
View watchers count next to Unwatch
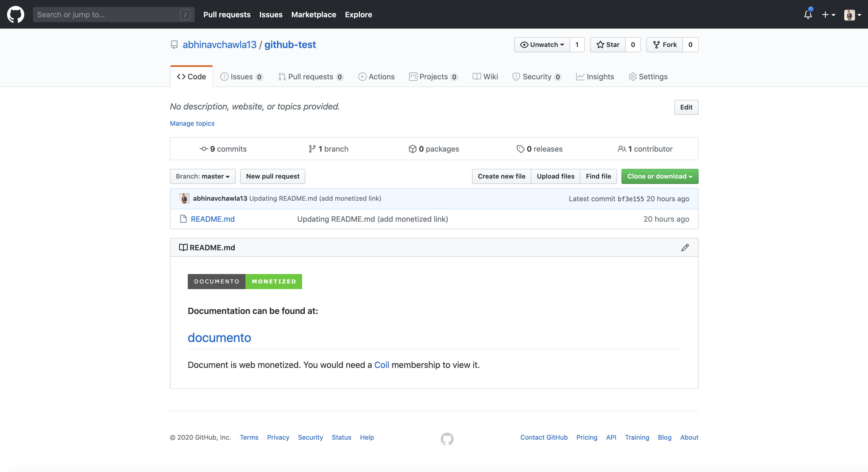(577, 45)
